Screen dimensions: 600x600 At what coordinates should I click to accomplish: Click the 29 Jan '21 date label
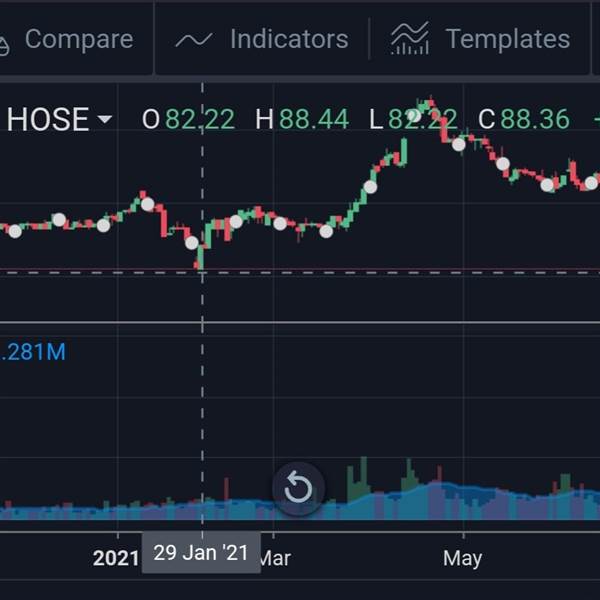coord(201,553)
